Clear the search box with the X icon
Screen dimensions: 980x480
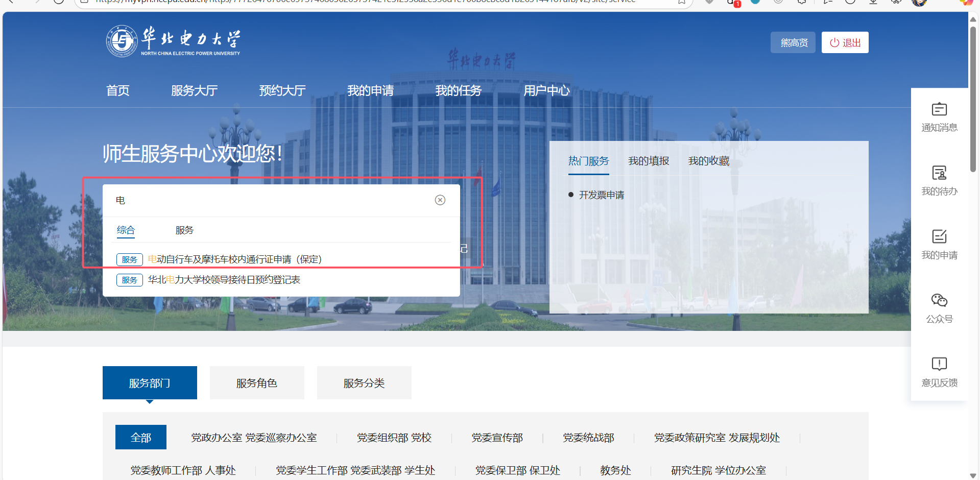[x=440, y=200]
